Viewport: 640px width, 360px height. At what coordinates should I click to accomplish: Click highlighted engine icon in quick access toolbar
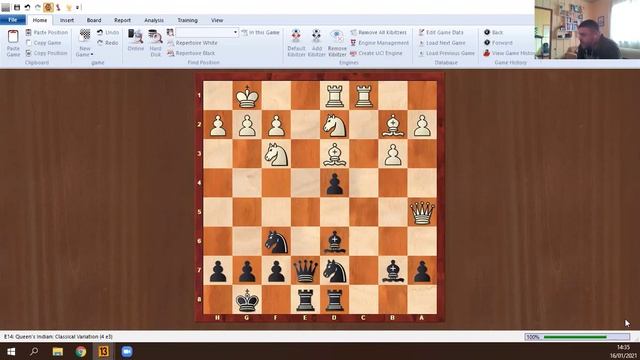pyautogui.click(x=48, y=7)
